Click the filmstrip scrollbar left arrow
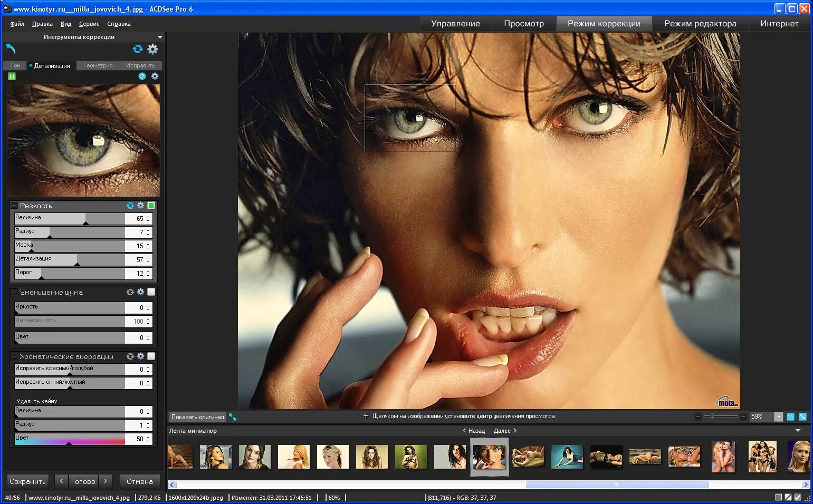Screen dimensions: 813x504 click(172, 485)
